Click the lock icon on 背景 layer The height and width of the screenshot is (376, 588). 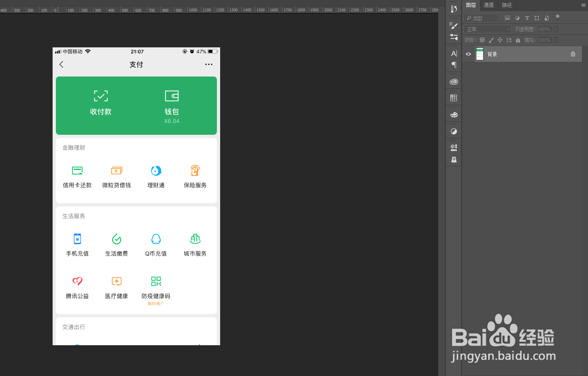(x=573, y=54)
